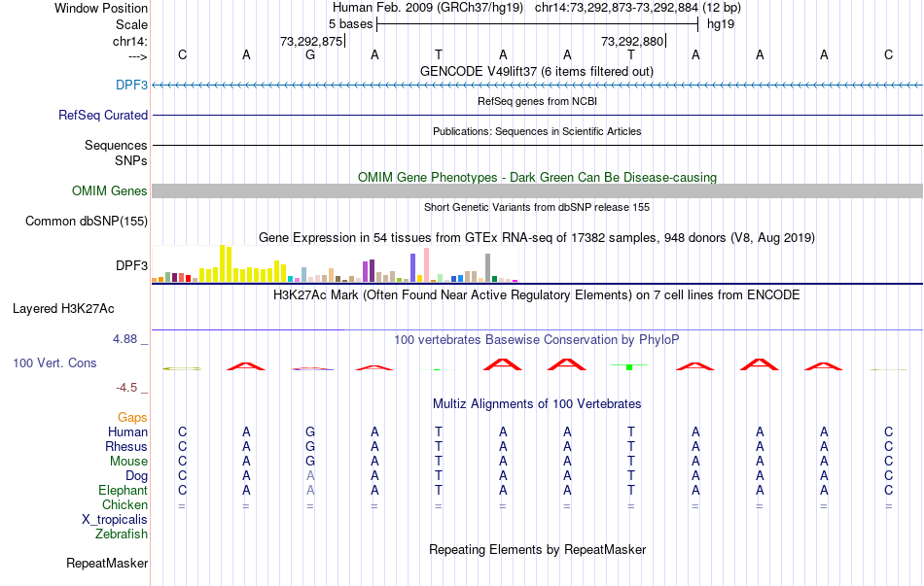The height and width of the screenshot is (586, 924).
Task: Click the Scale label
Action: tap(131, 24)
